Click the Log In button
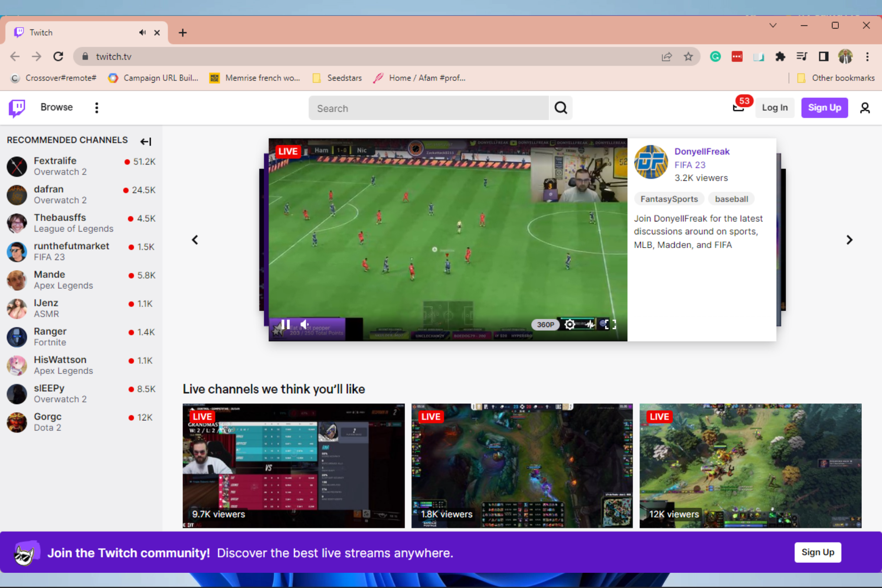 [x=775, y=108]
